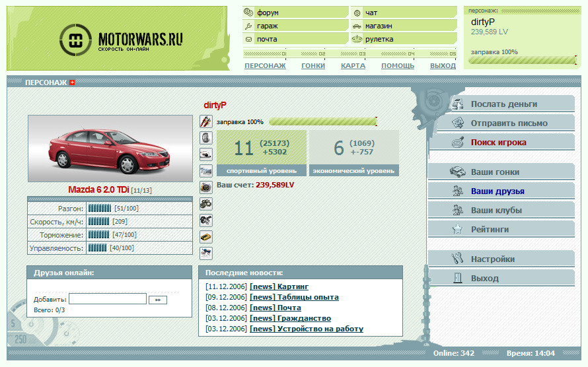Open Настройки in sidebar

coord(501,259)
